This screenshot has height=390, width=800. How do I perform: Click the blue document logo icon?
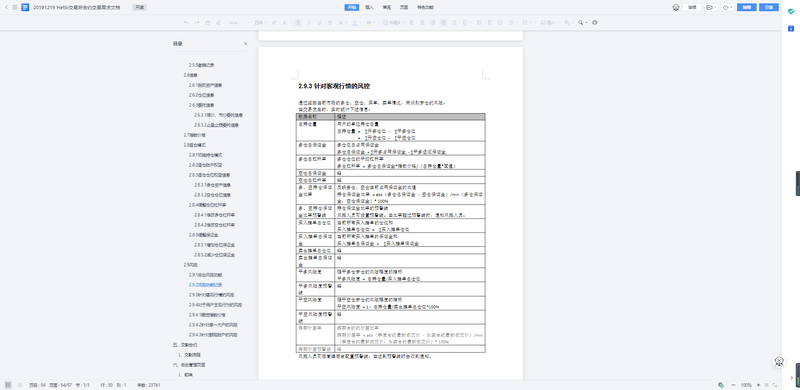pos(25,7)
